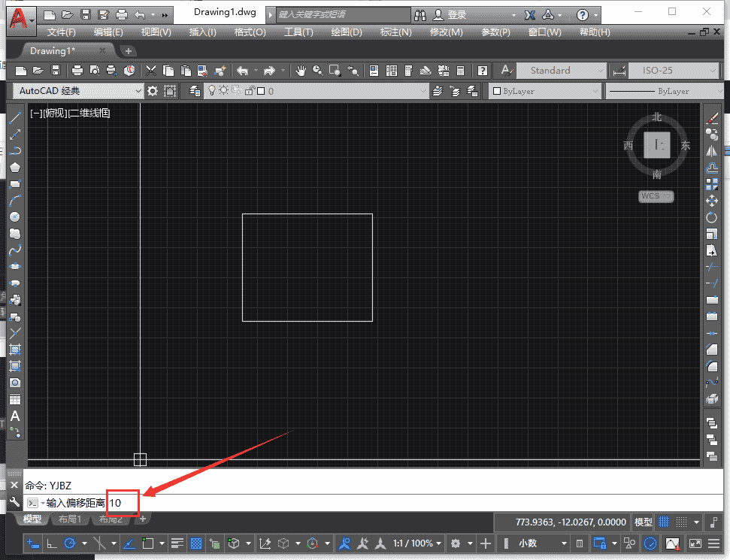Click 东 on the ViewCube compass

(686, 146)
